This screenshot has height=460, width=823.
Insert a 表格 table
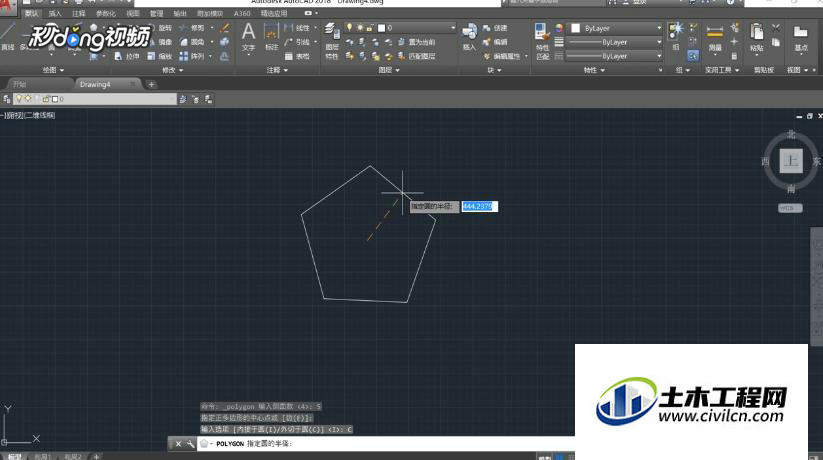click(x=297, y=56)
